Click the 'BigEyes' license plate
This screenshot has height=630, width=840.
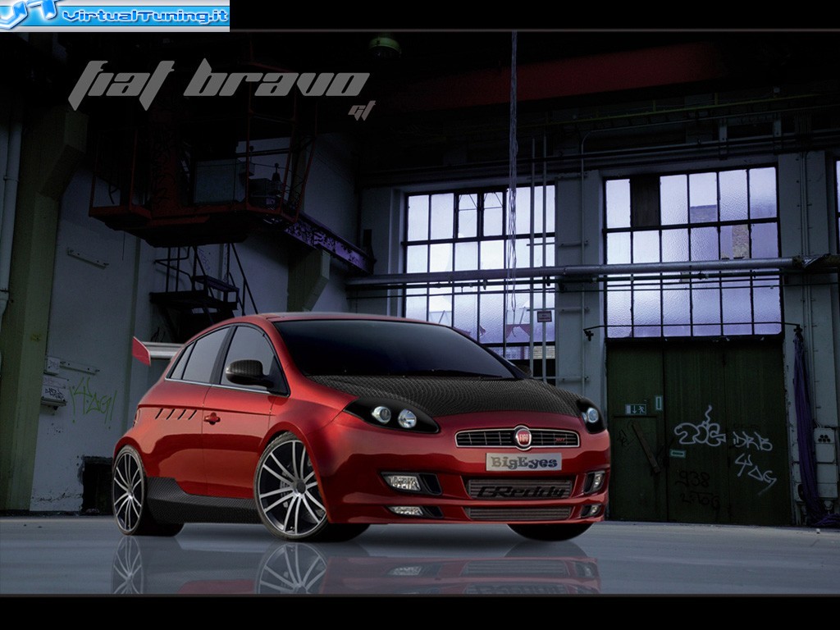[523, 462]
